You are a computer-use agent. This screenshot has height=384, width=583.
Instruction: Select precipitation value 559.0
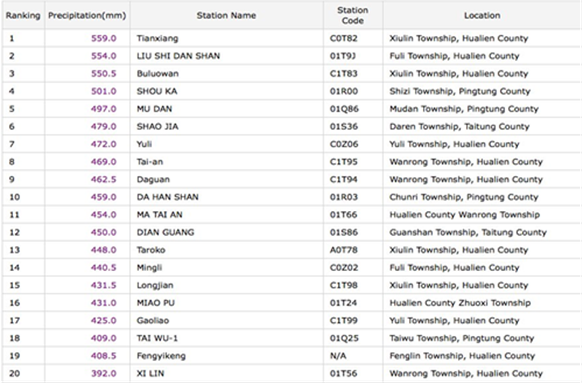click(x=104, y=38)
